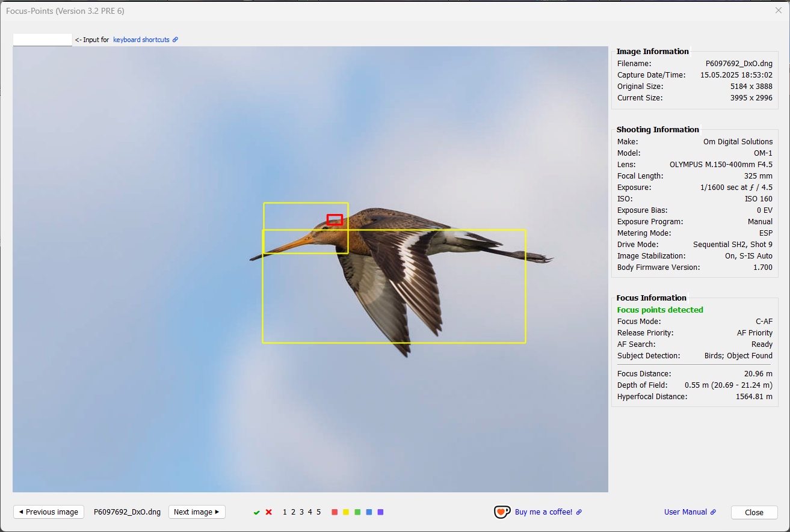Viewport: 790px width, 532px height.
Task: Set rating to 3 stars
Action: tap(301, 512)
